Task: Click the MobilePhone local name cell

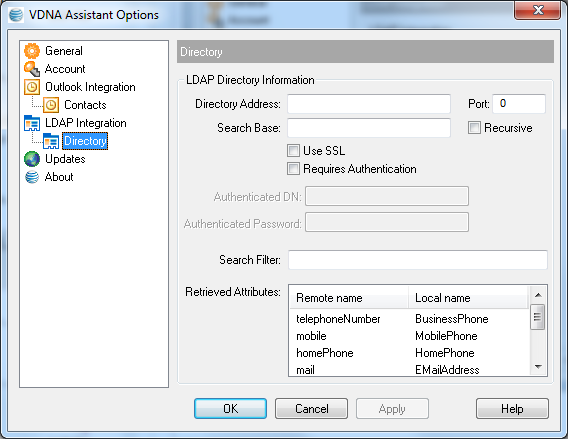Action: pyautogui.click(x=446, y=336)
